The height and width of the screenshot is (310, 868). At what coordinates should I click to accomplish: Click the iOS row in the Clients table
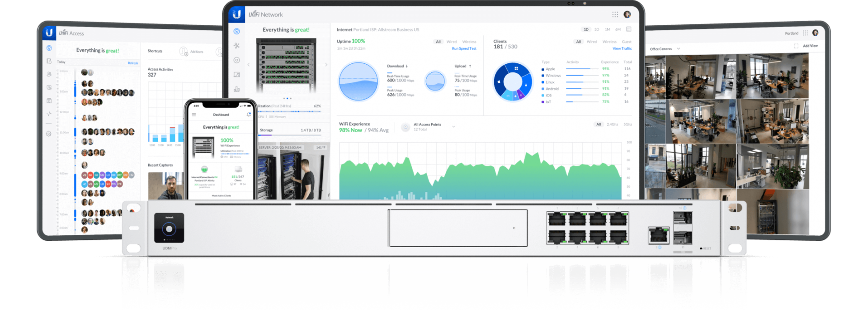(x=586, y=95)
